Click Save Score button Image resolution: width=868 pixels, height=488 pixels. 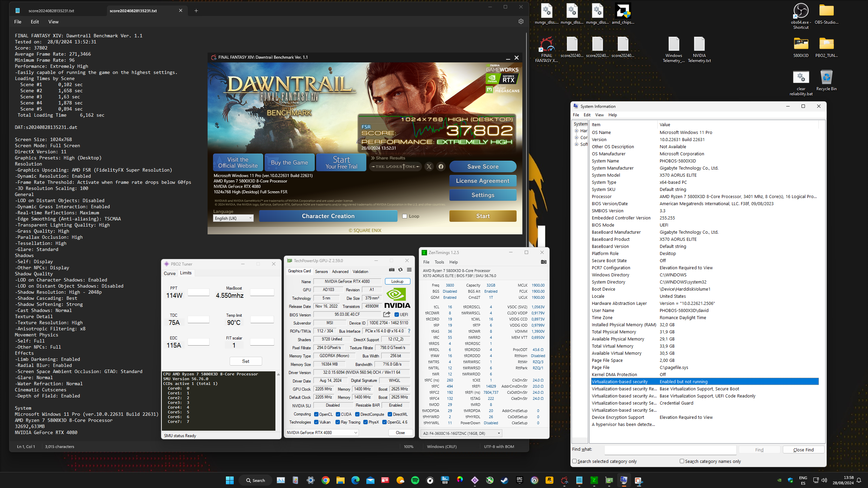pos(483,167)
